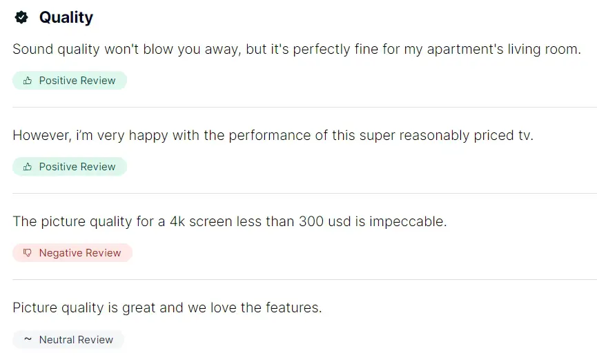Image resolution: width=597 pixels, height=364 pixels.
Task: Click the divider line below the first Positive Review tag
Action: click(304, 108)
